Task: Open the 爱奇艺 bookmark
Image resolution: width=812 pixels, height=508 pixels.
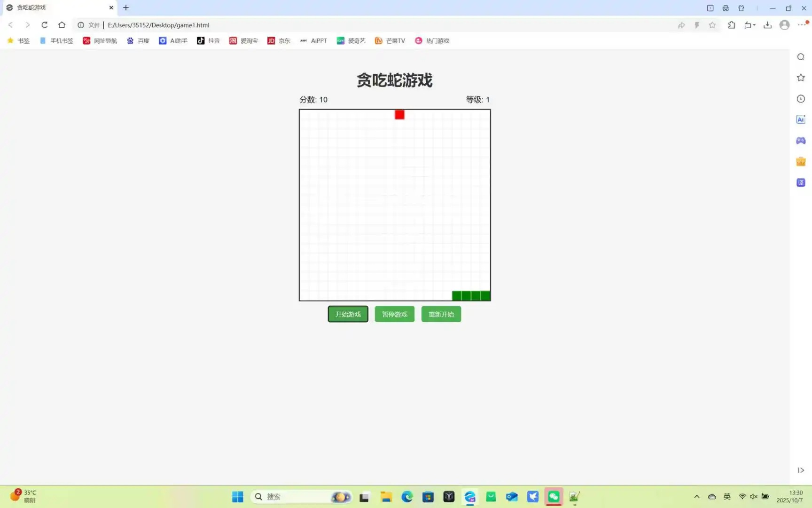Action: click(351, 40)
